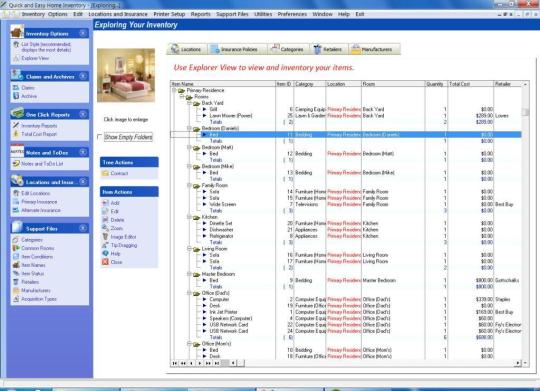Open the Printer Setup menu
Screen dimensions: 540x391
coord(169,14)
